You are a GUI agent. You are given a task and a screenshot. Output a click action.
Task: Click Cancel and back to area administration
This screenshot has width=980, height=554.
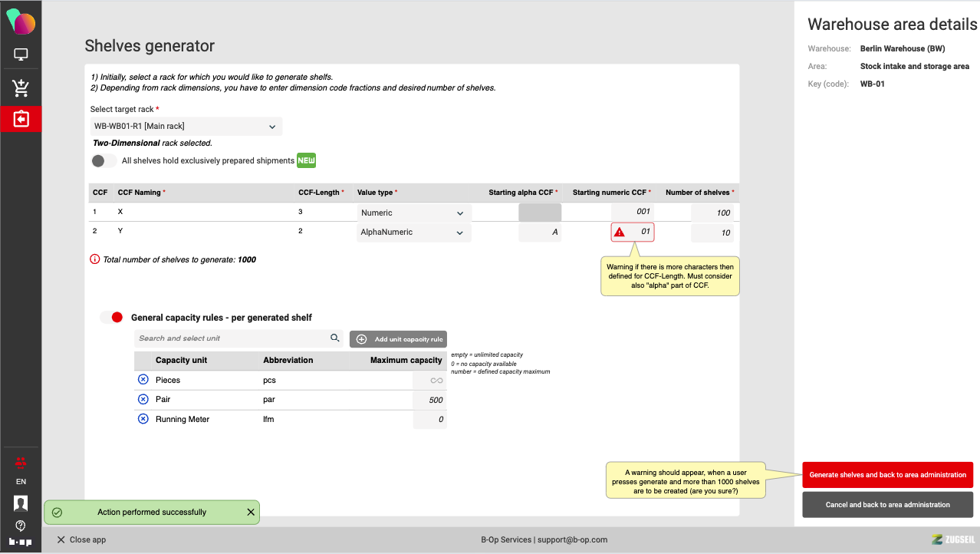887,505
